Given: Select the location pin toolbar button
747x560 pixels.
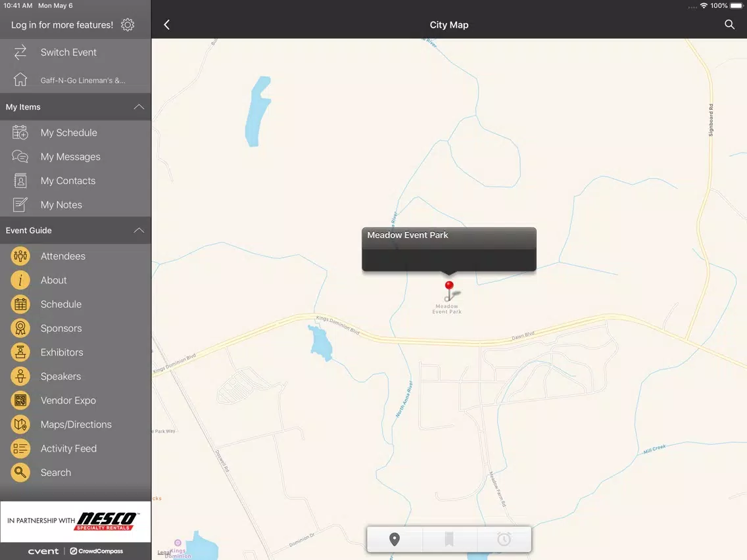Looking at the screenshot, I should pos(395,539).
